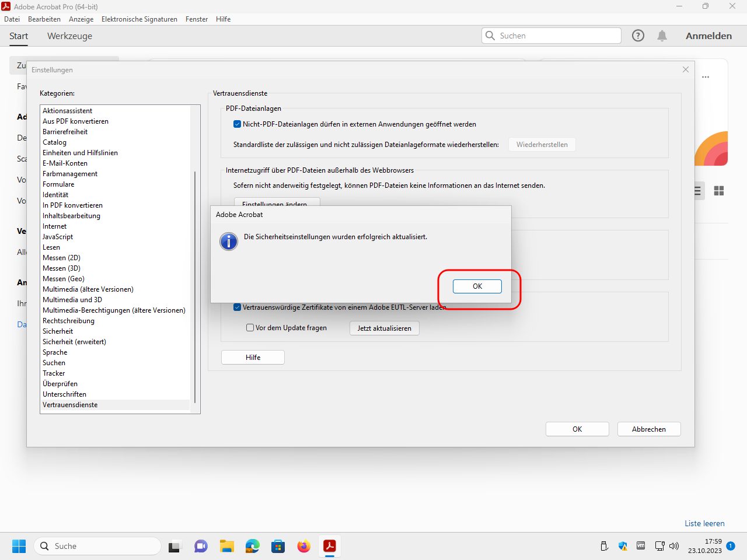Click the help question mark icon
The height and width of the screenshot is (560, 747).
point(638,36)
